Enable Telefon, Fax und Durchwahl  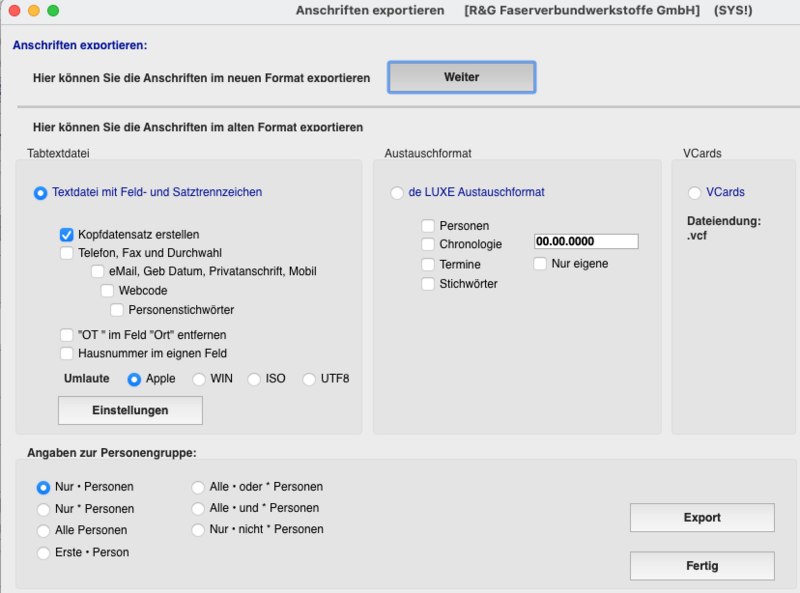click(67, 252)
